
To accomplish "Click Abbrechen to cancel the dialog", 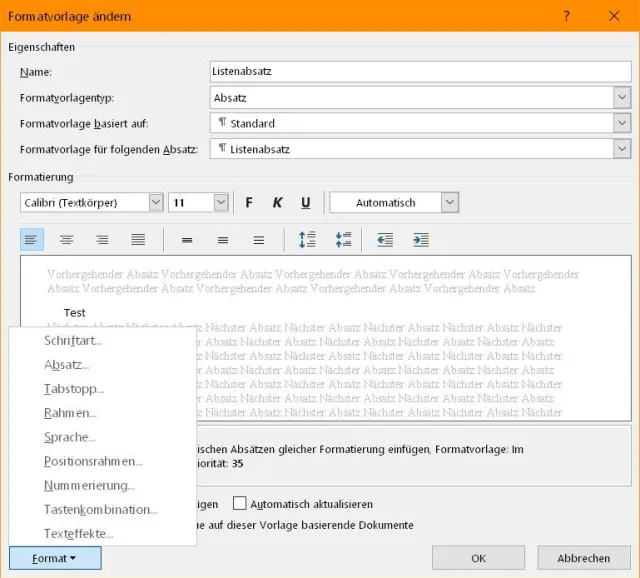I will (583, 558).
